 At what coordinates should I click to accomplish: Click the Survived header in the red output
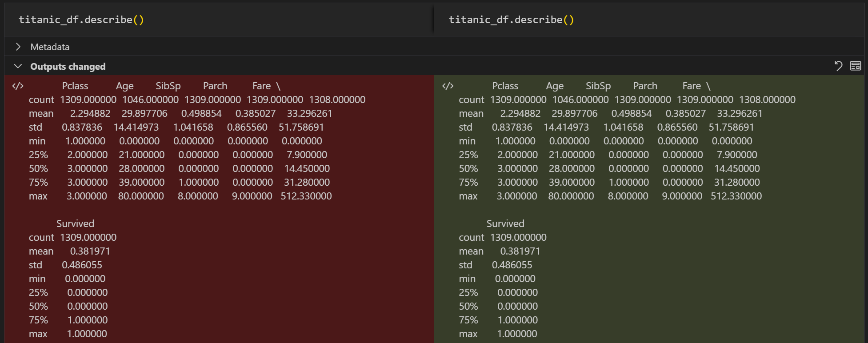coord(75,223)
